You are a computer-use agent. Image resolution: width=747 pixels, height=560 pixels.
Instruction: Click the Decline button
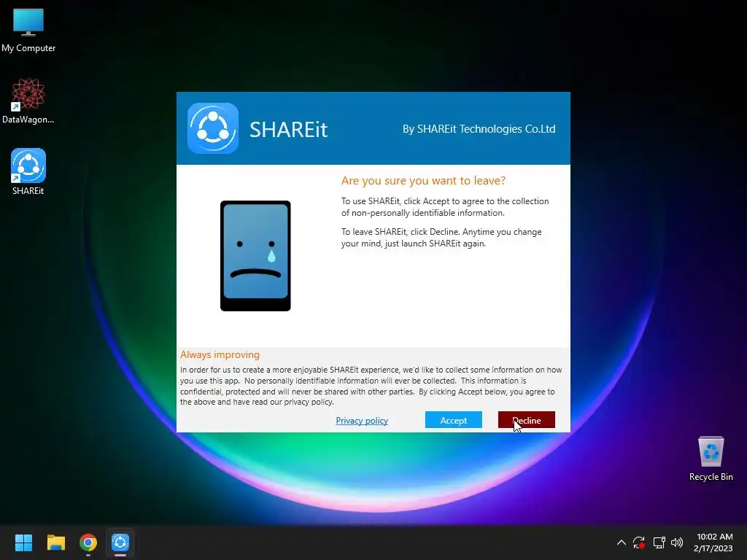526,420
